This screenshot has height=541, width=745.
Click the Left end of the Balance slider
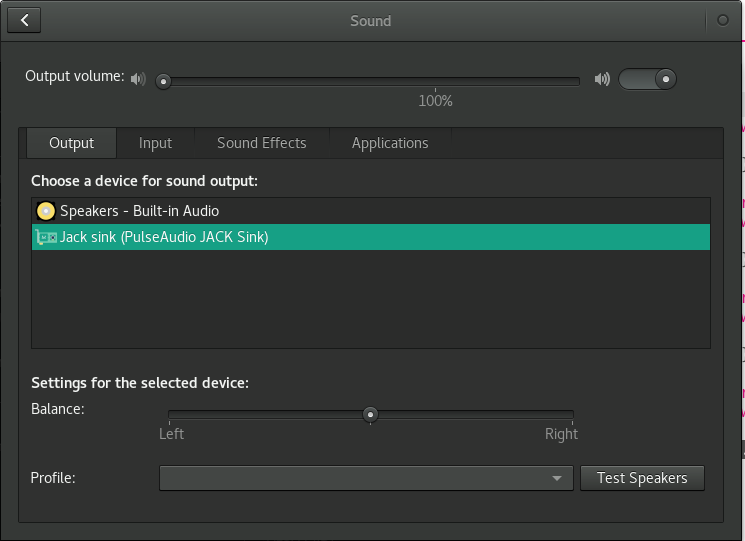click(x=171, y=414)
